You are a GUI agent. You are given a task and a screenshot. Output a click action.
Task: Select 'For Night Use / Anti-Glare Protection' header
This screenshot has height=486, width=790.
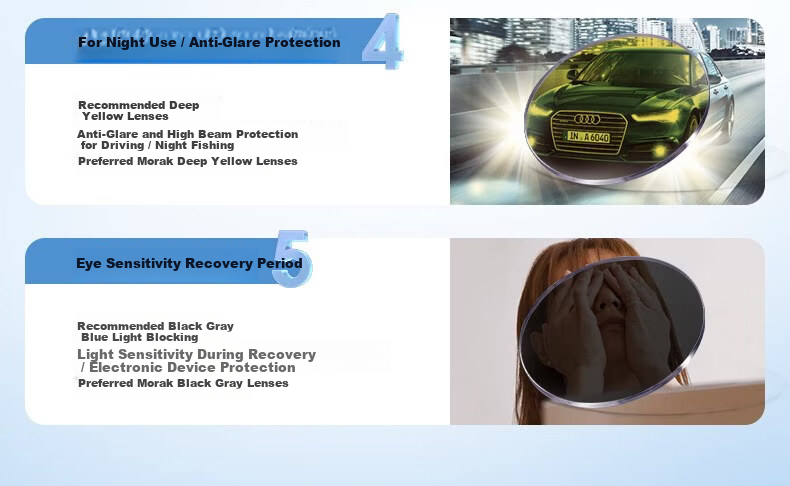click(209, 42)
